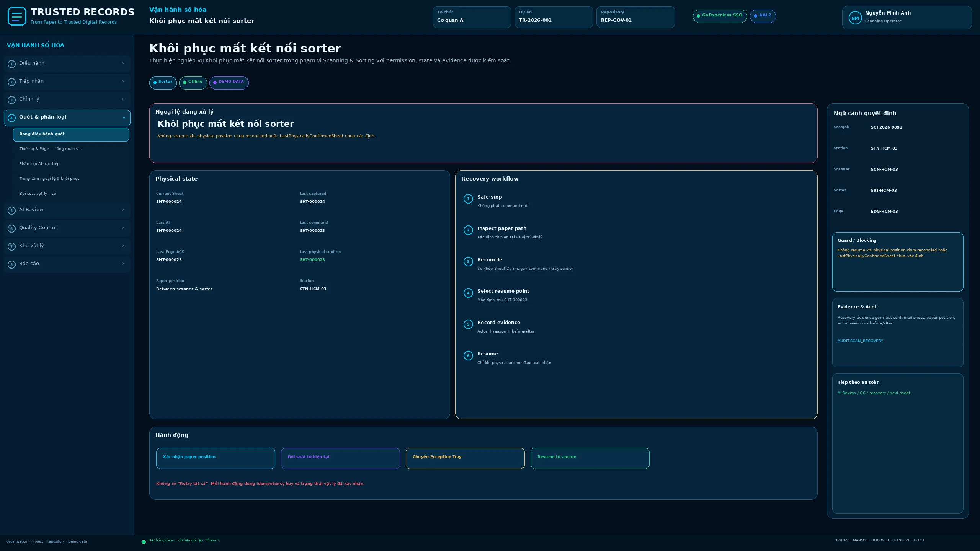The width and height of the screenshot is (980, 551).
Task: Open Thiết bị & Edge tổng quan submenu
Action: coord(71,149)
